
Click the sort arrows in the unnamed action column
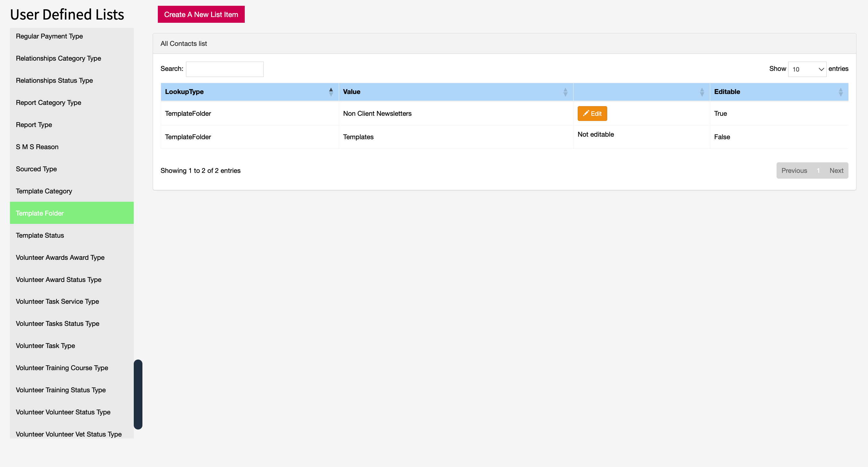click(x=702, y=92)
